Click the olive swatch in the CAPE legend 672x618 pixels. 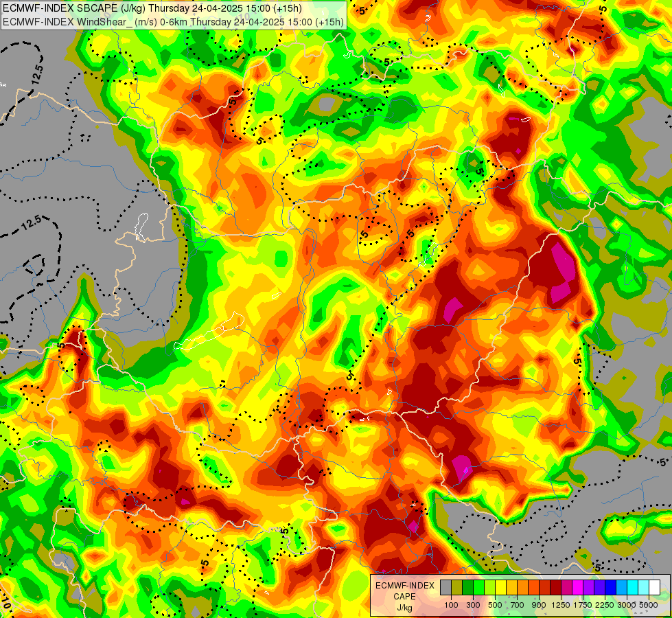457,587
